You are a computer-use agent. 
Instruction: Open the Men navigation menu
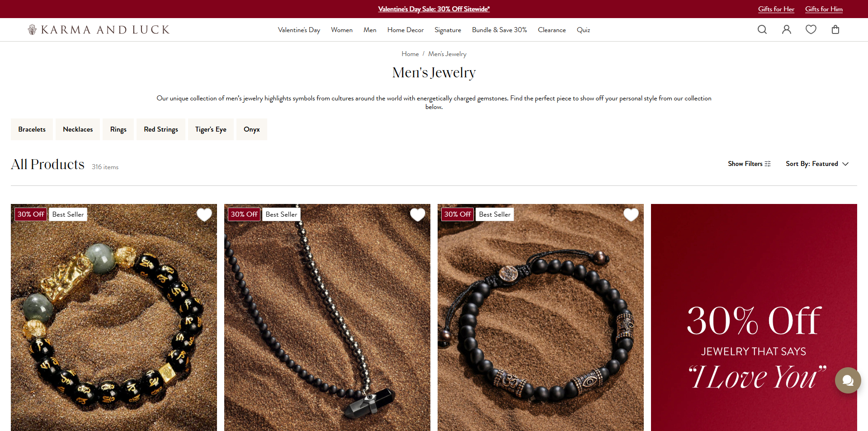pos(370,30)
